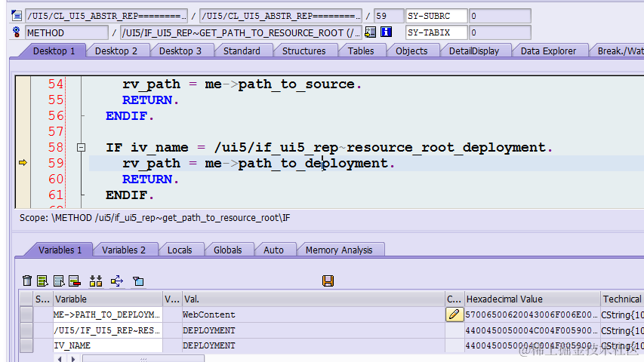Select row marker for IV_NAME row
Viewport: 644px width, 362px height.
(x=26, y=345)
